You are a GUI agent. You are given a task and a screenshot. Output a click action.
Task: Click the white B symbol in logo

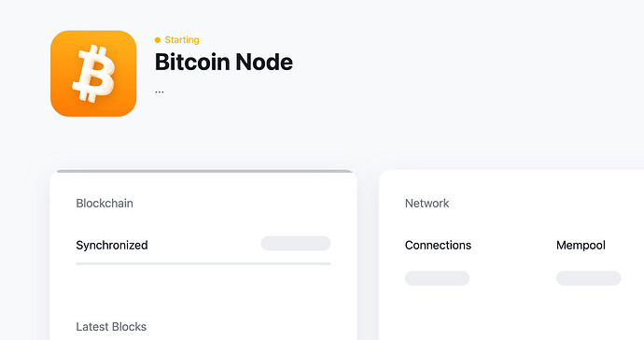[x=93, y=74]
